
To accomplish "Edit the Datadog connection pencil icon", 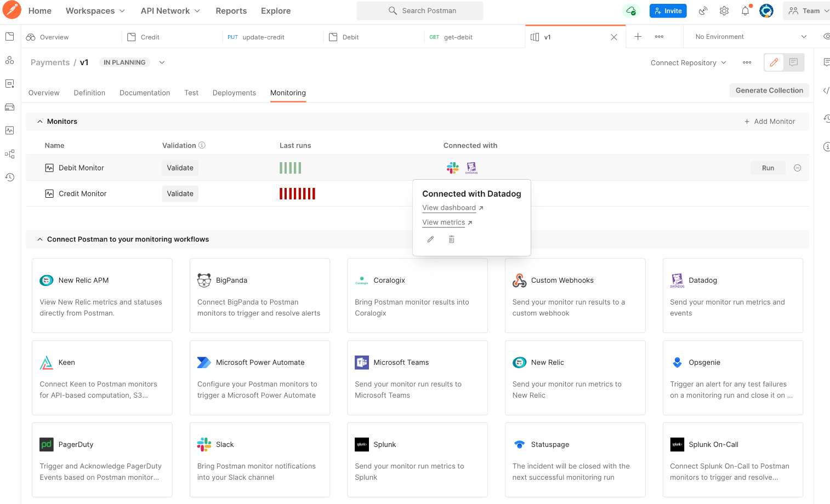I will 430,239.
